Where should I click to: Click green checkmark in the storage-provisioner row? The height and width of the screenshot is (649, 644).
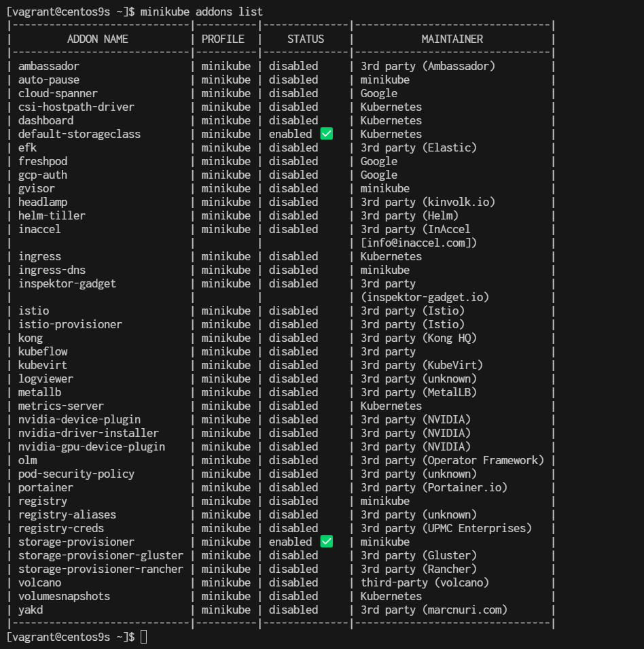326,542
